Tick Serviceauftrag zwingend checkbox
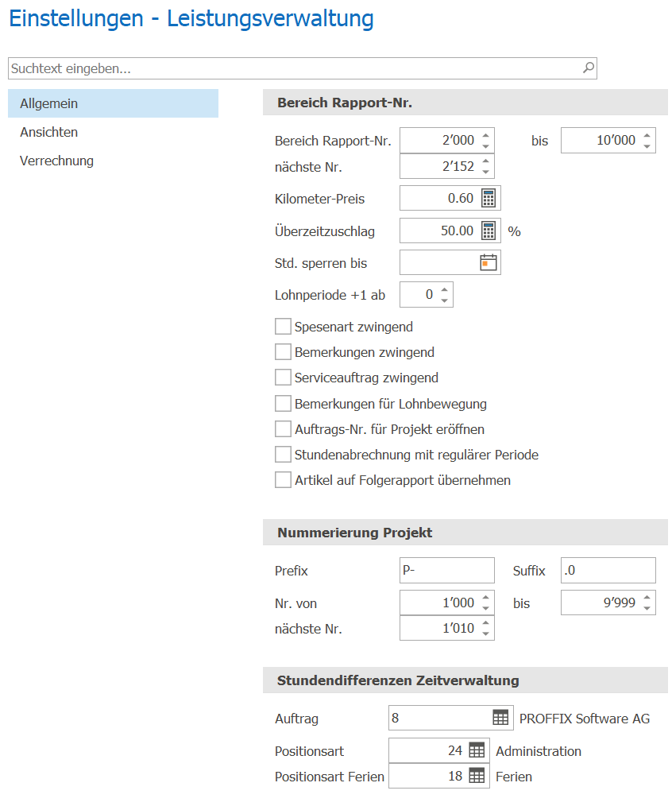Viewport: 672px width, 806px height. (x=283, y=378)
